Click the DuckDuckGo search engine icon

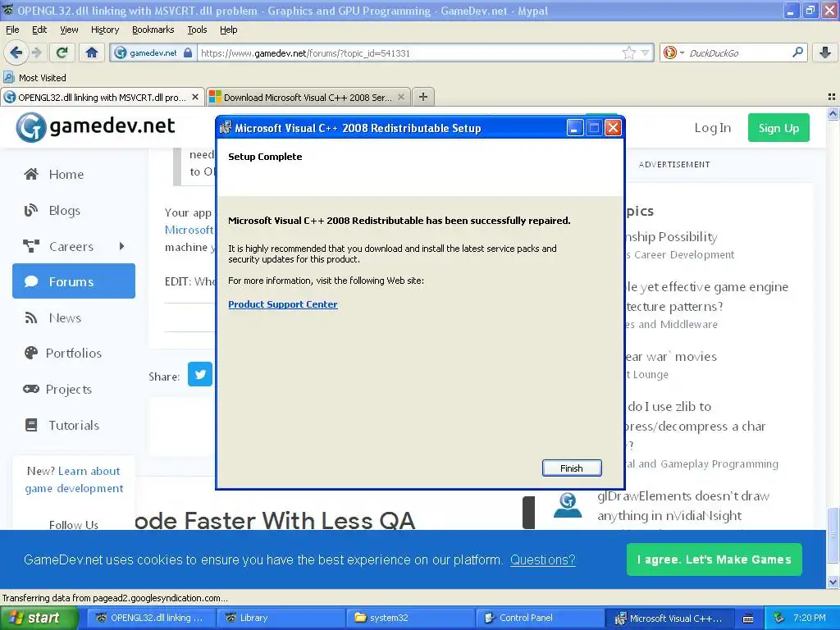(669, 52)
